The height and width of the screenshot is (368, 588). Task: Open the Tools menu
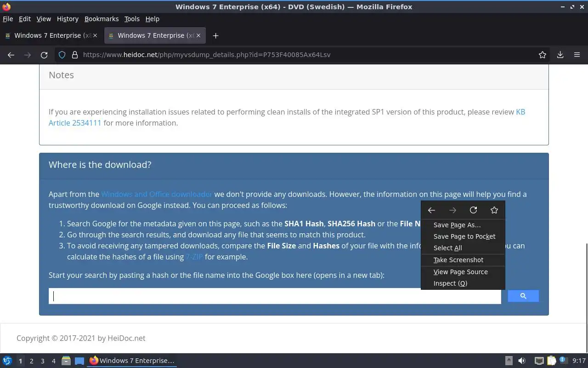(x=132, y=19)
